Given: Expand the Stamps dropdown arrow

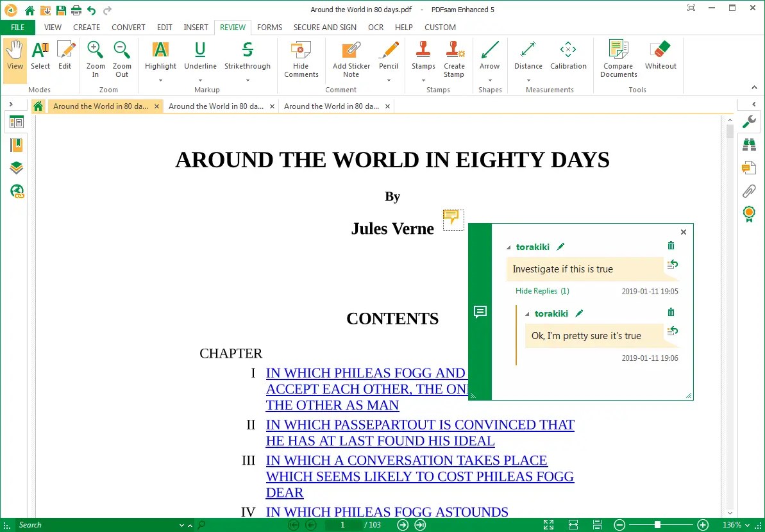Looking at the screenshot, I should point(423,81).
